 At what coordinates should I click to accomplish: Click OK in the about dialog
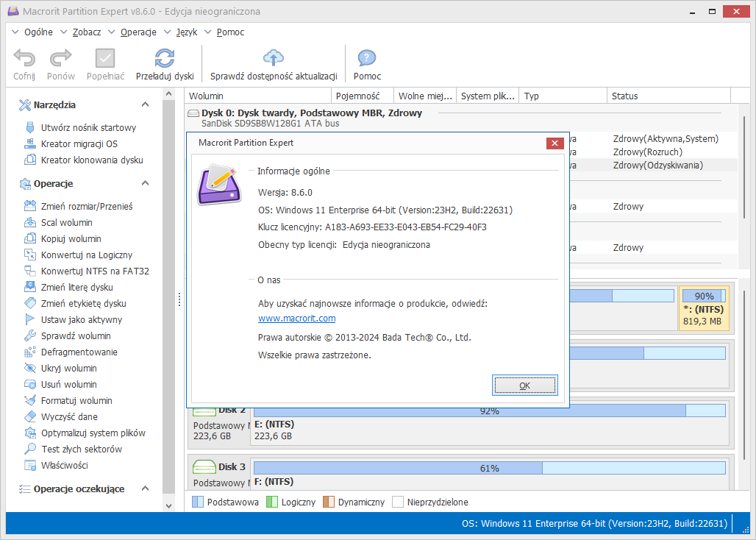[524, 386]
